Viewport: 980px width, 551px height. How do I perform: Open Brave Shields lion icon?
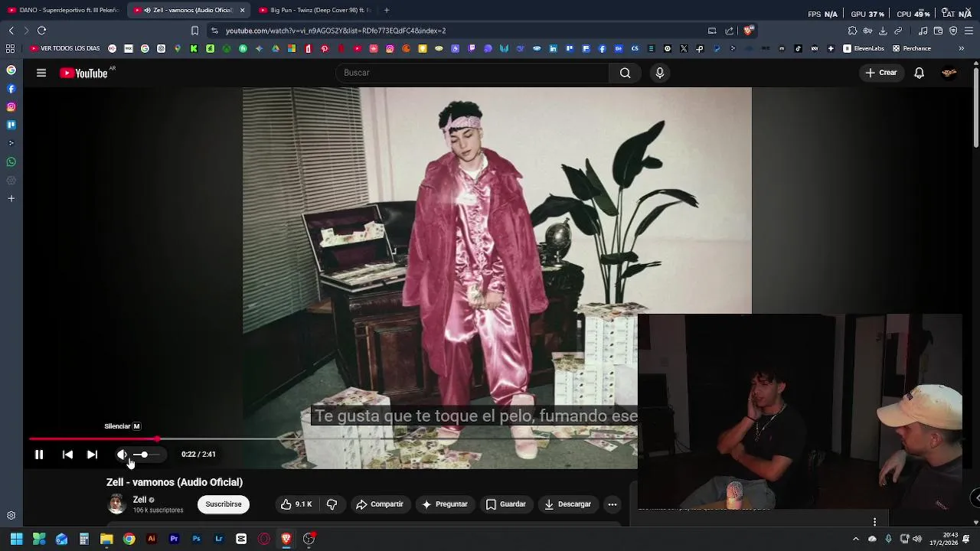pos(748,31)
